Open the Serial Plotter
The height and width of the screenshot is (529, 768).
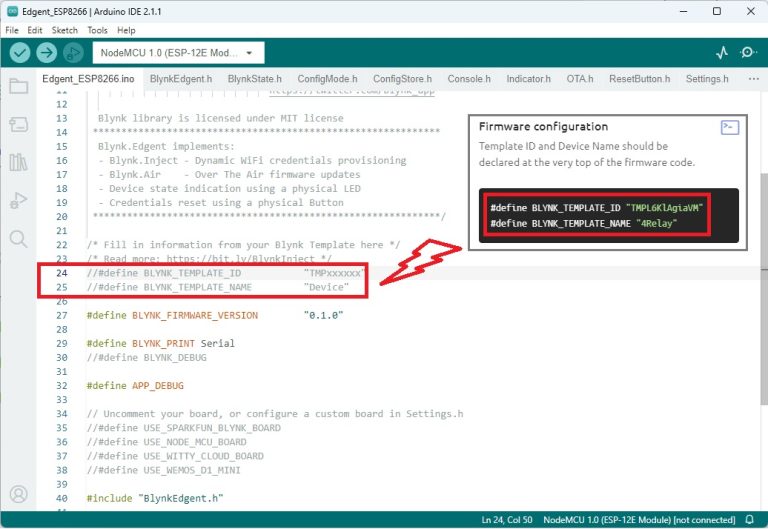pos(722,53)
